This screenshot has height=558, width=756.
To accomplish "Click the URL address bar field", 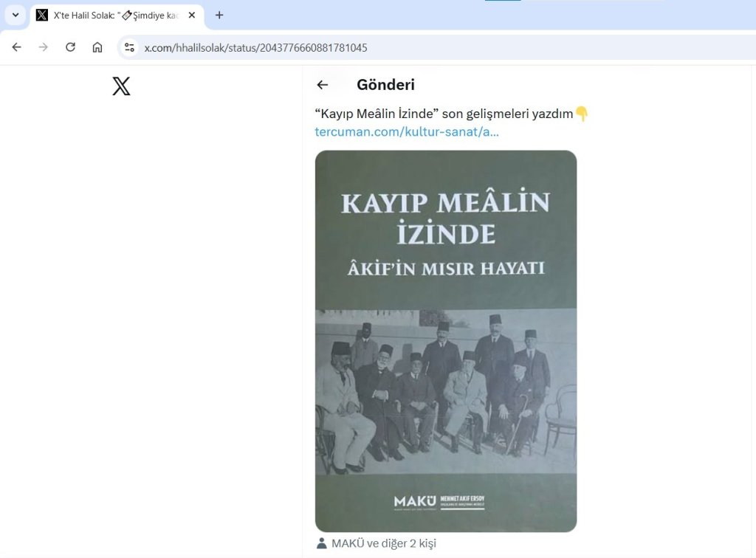I will 434,47.
